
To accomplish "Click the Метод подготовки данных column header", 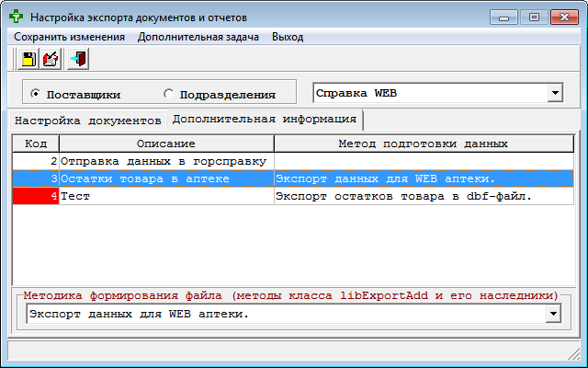I will (423, 144).
